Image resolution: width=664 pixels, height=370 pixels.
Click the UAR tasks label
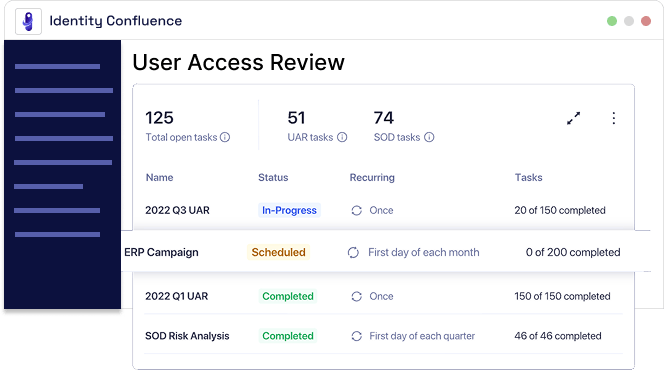click(310, 138)
